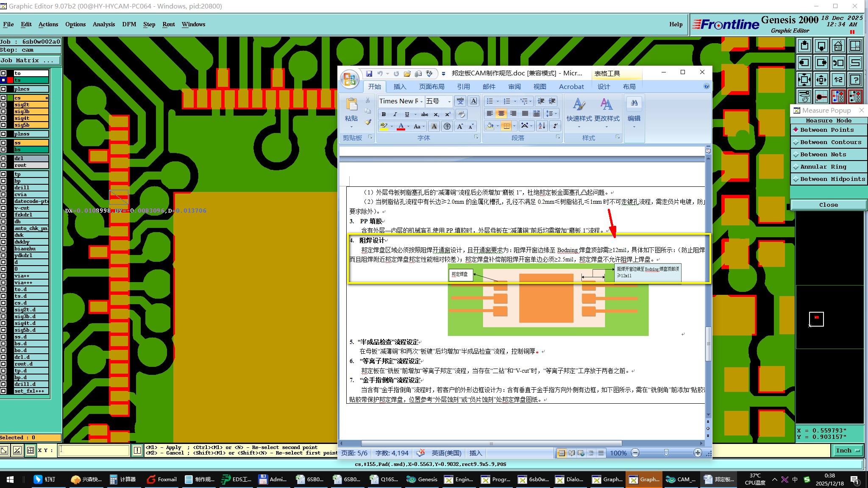Click the font color red swatch button
Viewport: 868px width, 488px height.
tap(401, 126)
